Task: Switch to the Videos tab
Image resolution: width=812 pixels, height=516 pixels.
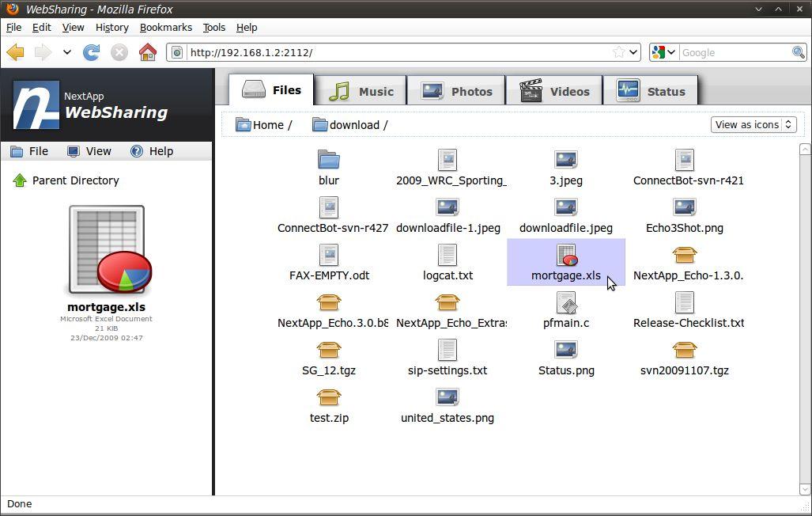Action: pos(554,91)
